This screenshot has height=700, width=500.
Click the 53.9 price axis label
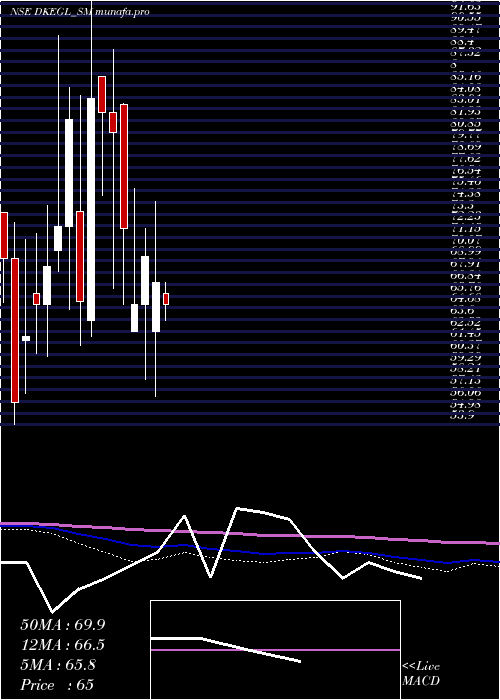pos(462,416)
